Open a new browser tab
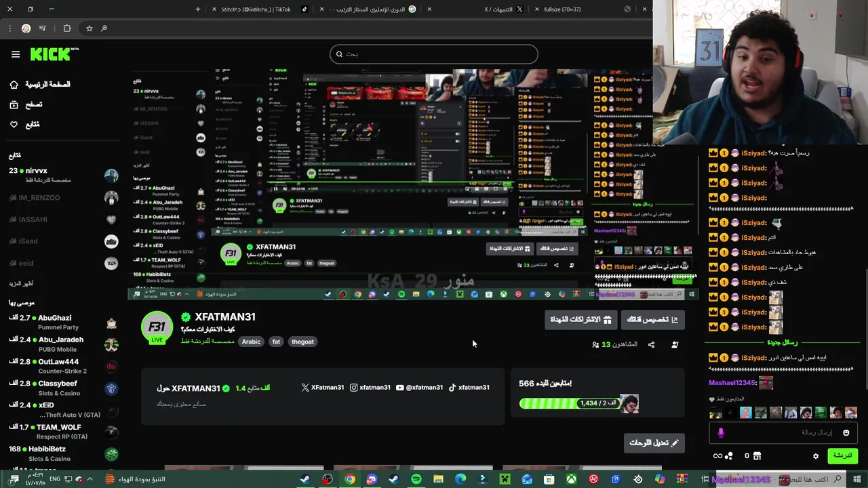This screenshot has height=488, width=868. tap(198, 9)
